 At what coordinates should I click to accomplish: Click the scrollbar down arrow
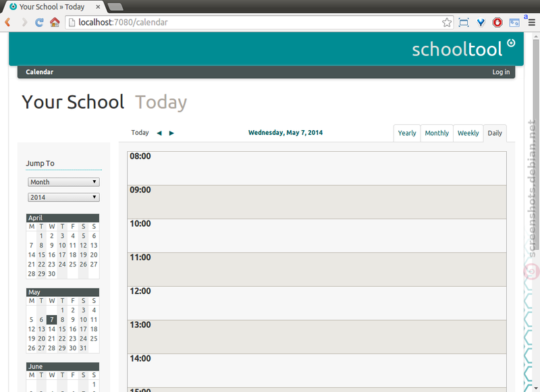click(536, 389)
